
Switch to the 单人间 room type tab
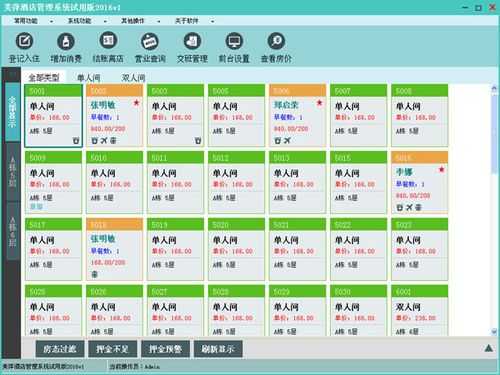click(89, 78)
